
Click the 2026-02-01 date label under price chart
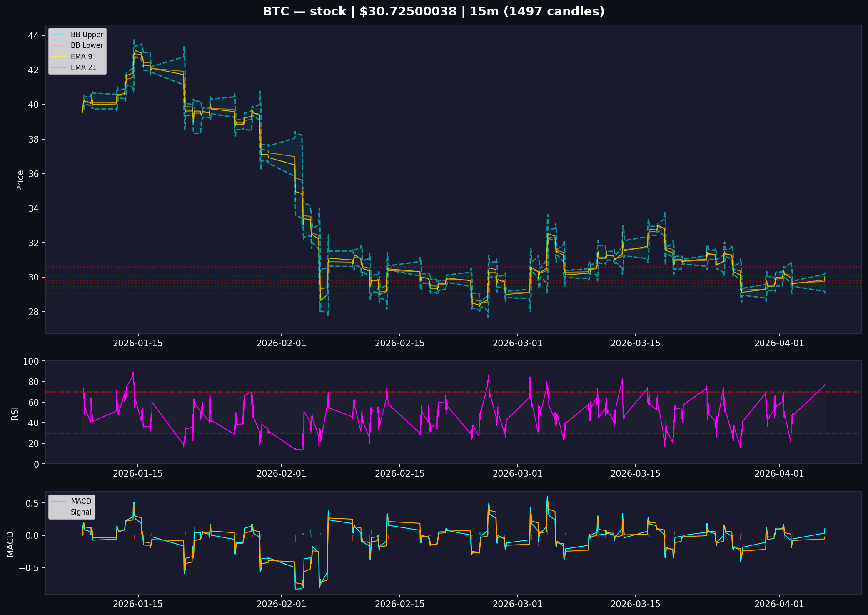click(282, 344)
